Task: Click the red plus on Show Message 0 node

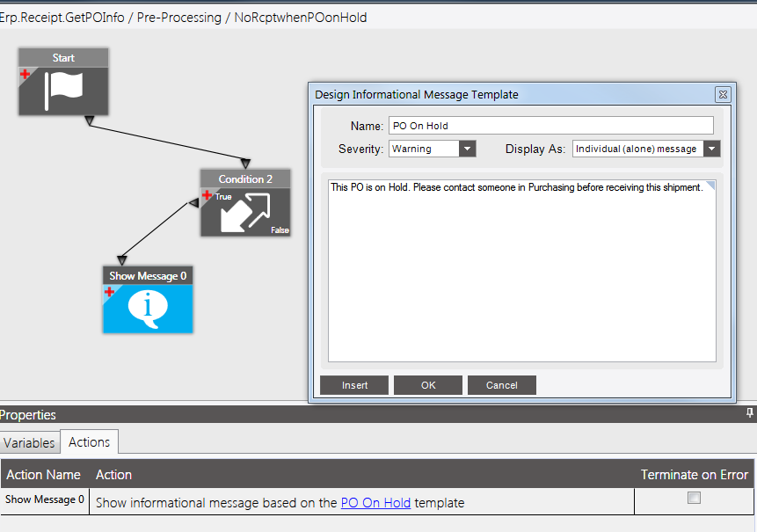Action: 109,292
